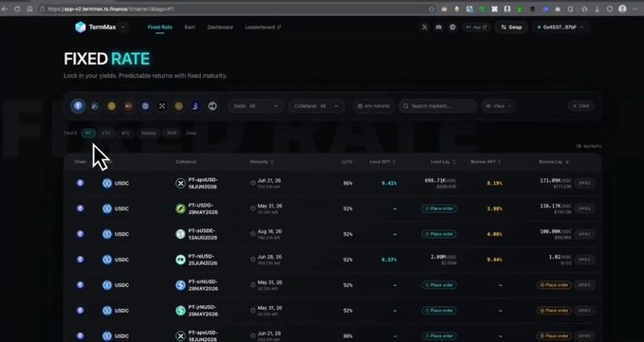Click the 9.44% Borrow APY value
644x342 pixels.
pyautogui.click(x=494, y=260)
